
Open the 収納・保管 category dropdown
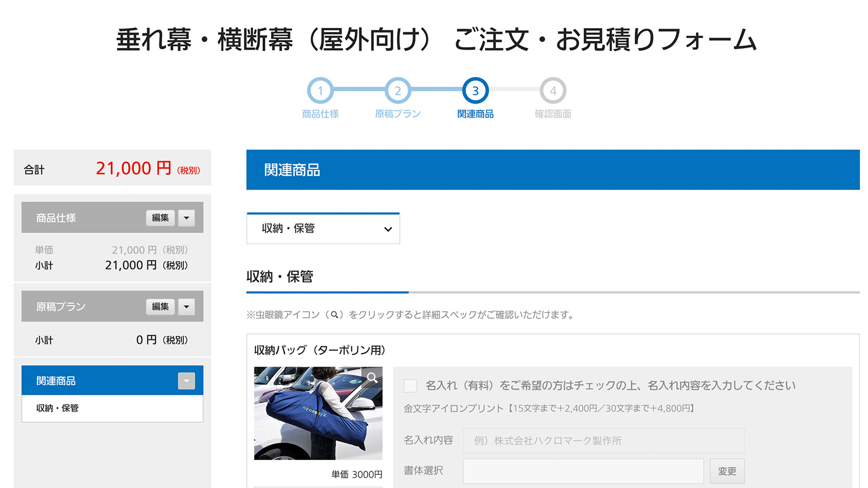[323, 229]
